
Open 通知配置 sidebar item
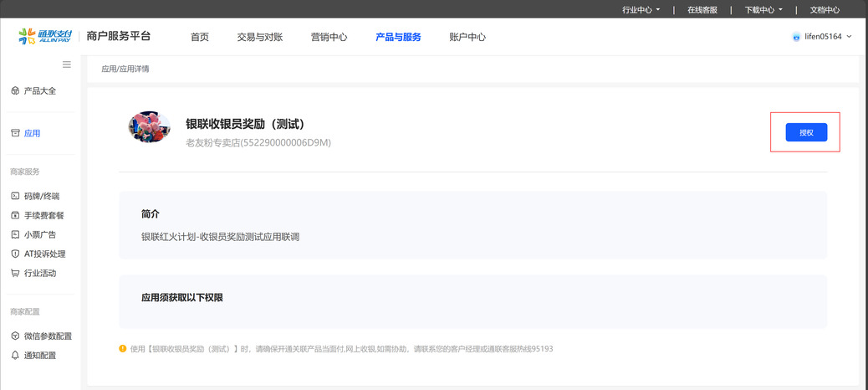point(40,356)
